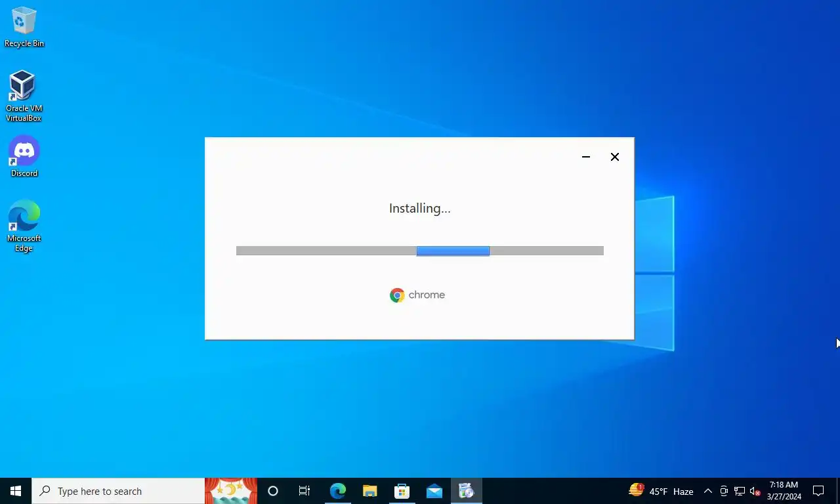The image size is (840, 504).
Task: Open the Recycle Bin desktop icon
Action: pyautogui.click(x=24, y=27)
